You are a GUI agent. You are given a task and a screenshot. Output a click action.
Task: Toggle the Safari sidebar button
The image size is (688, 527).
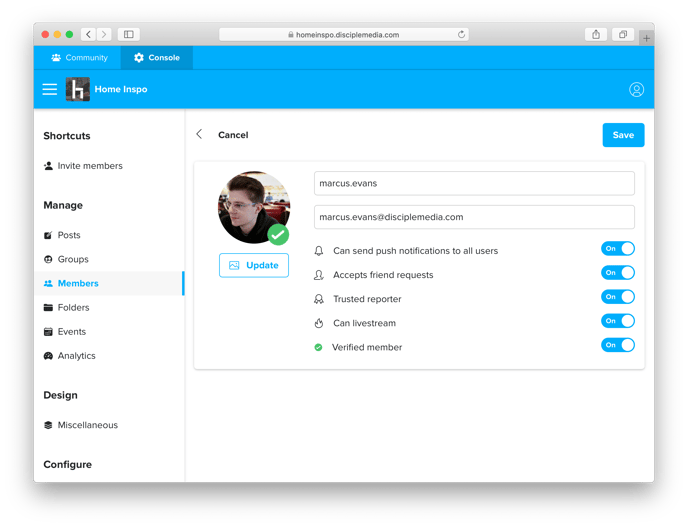[x=129, y=34]
